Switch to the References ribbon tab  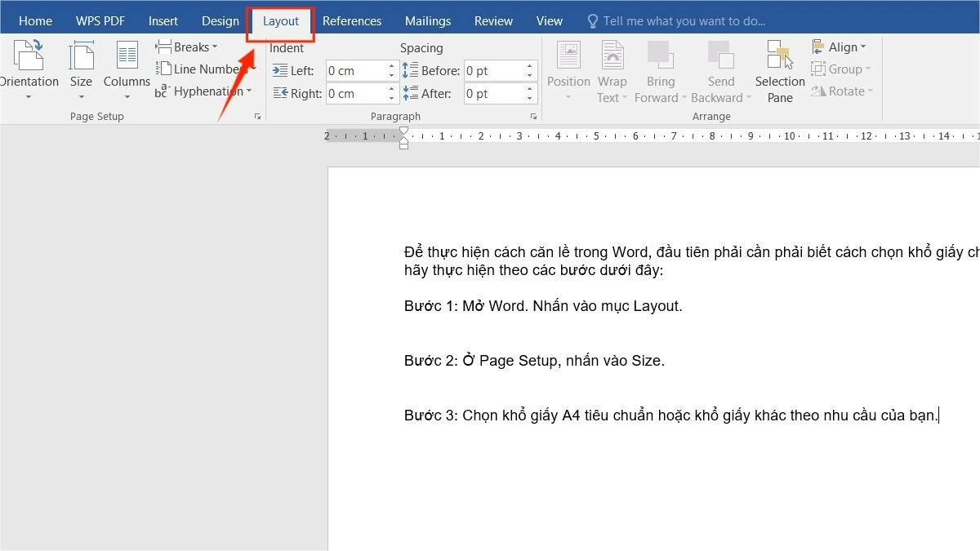pyautogui.click(x=352, y=20)
